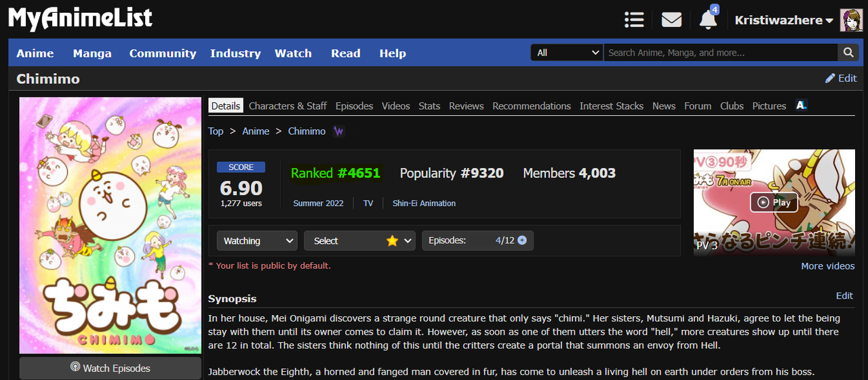868x380 pixels.
Task: Click the search magnifier button
Action: coord(848,52)
